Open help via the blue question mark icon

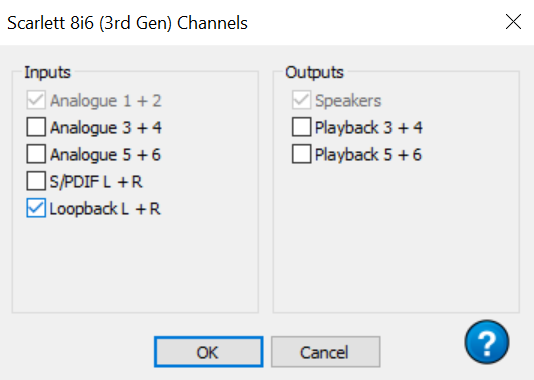pyautogui.click(x=487, y=342)
